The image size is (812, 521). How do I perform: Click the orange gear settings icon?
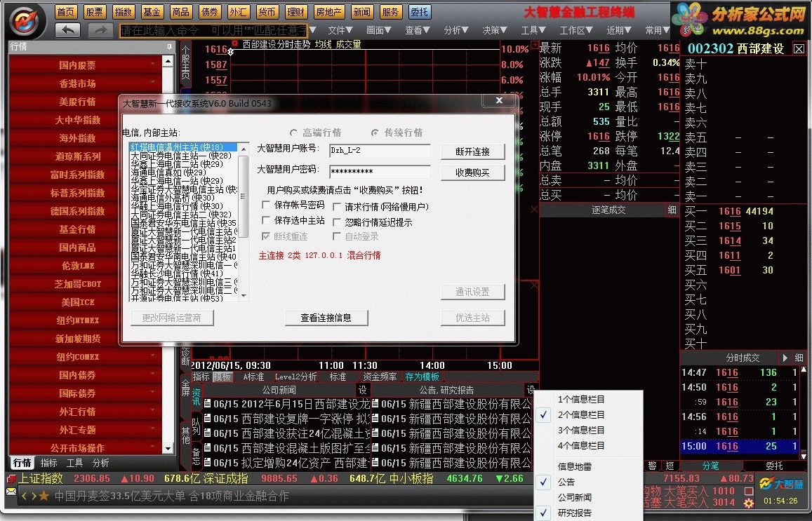748,503
